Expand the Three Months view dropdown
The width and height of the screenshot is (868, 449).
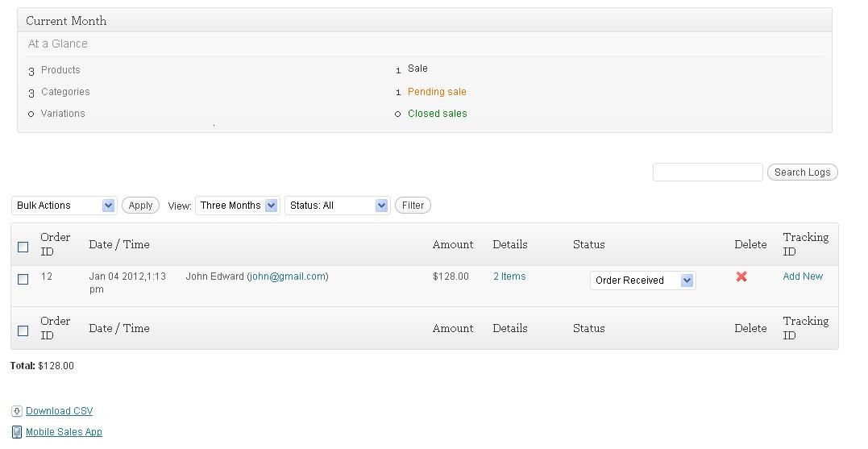click(237, 206)
